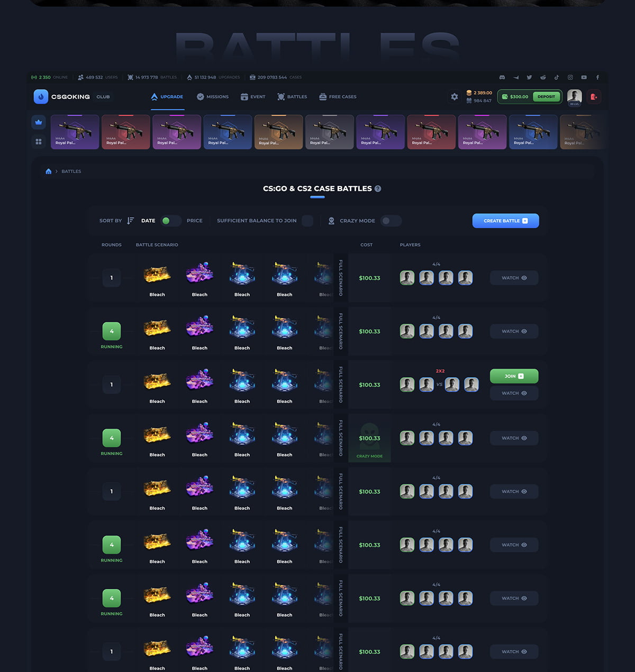Image resolution: width=635 pixels, height=672 pixels.
Task: Select the grid view sidebar icon
Action: (x=39, y=141)
